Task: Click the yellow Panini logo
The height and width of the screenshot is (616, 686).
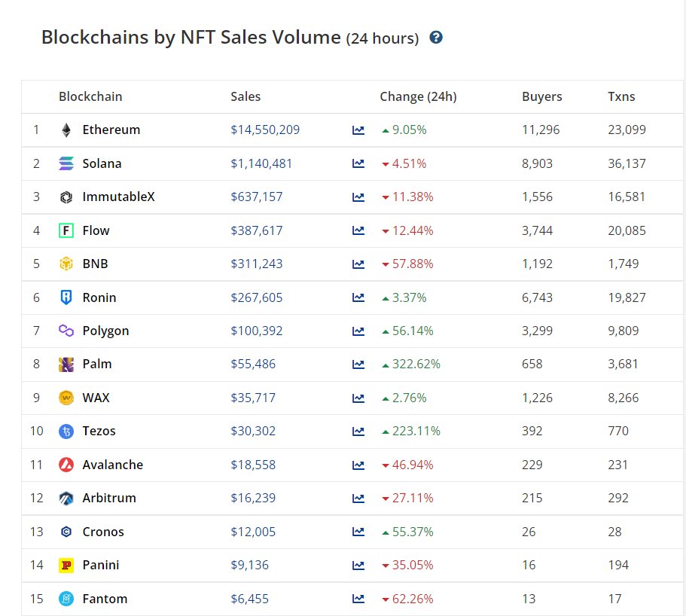Action: (x=66, y=566)
